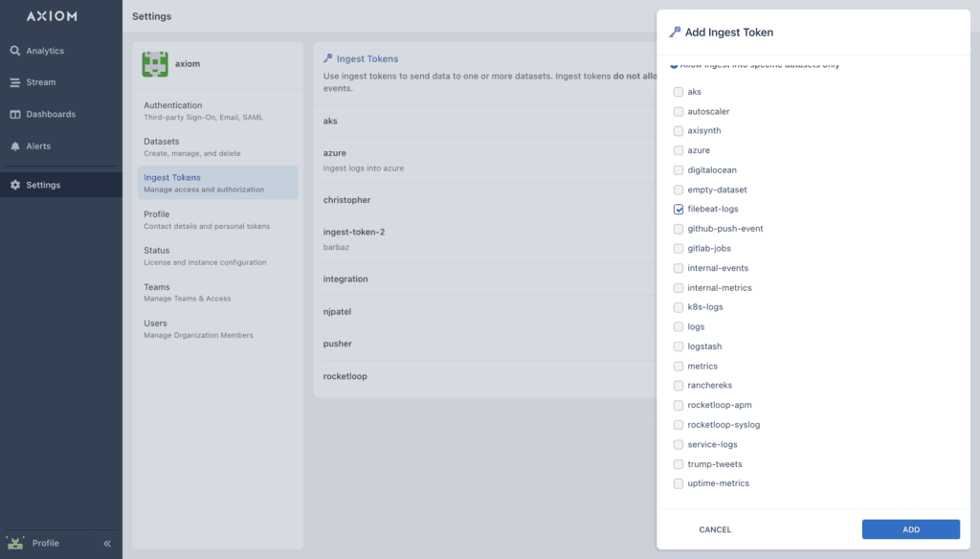Click the CANCEL button
This screenshot has width=980, height=559.
coord(715,529)
